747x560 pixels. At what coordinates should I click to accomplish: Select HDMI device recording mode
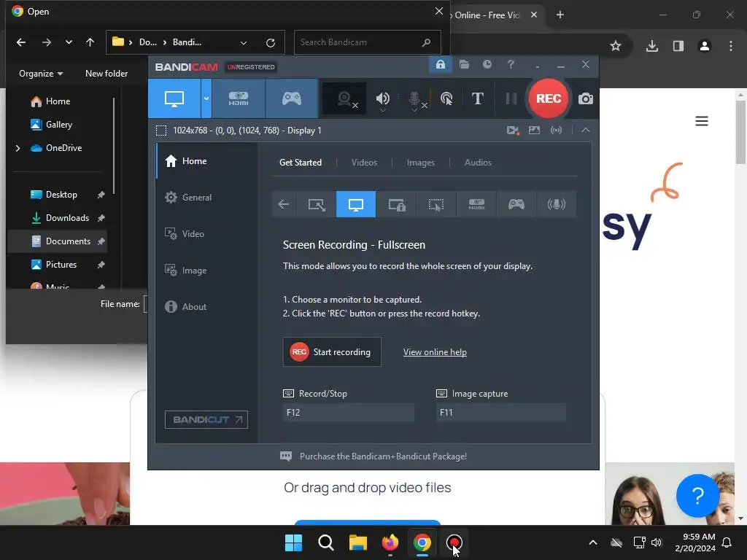pos(239,98)
